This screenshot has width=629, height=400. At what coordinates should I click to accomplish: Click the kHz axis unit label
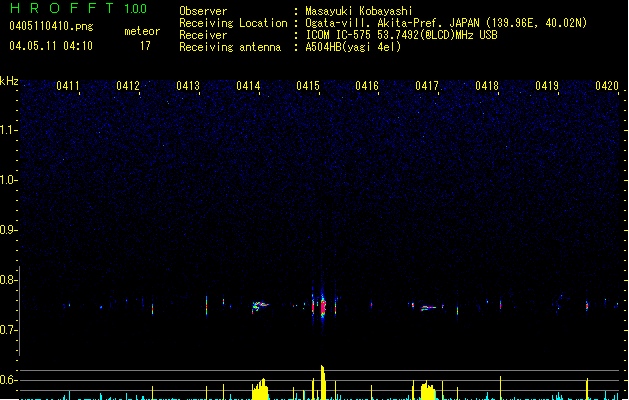point(9,81)
